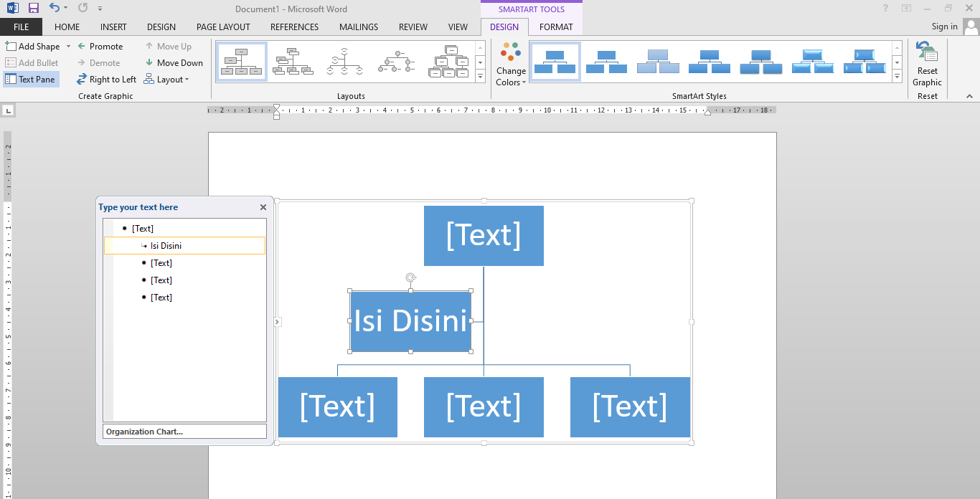Pick the fourth horizontal circle hierarchy layout
This screenshot has width=980, height=499.
(397, 62)
